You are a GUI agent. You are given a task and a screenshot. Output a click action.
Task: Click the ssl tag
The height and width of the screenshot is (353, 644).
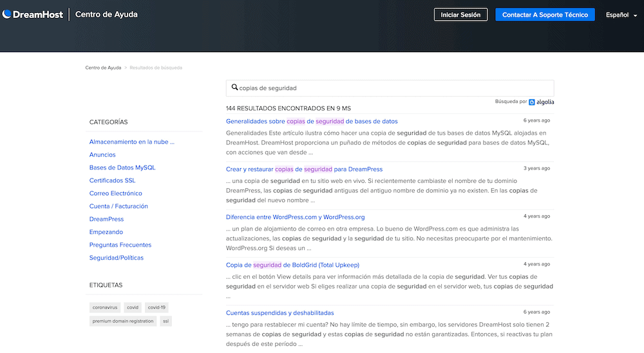click(x=166, y=321)
